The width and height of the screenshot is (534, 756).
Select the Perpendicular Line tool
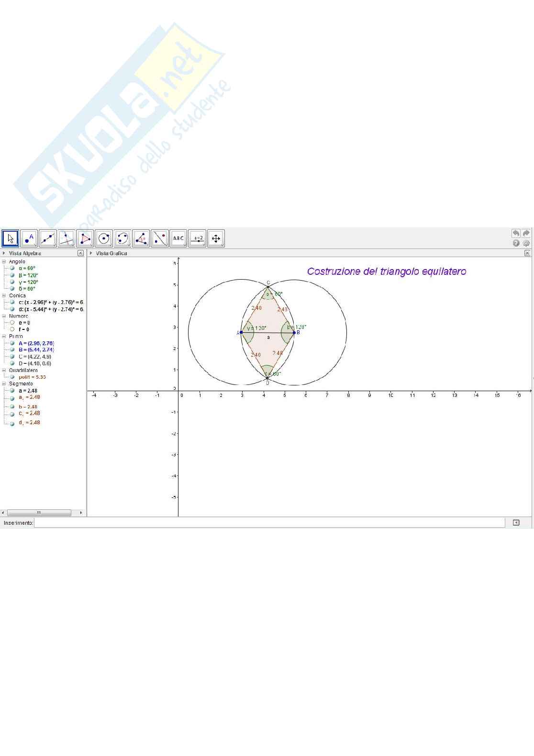click(x=66, y=238)
